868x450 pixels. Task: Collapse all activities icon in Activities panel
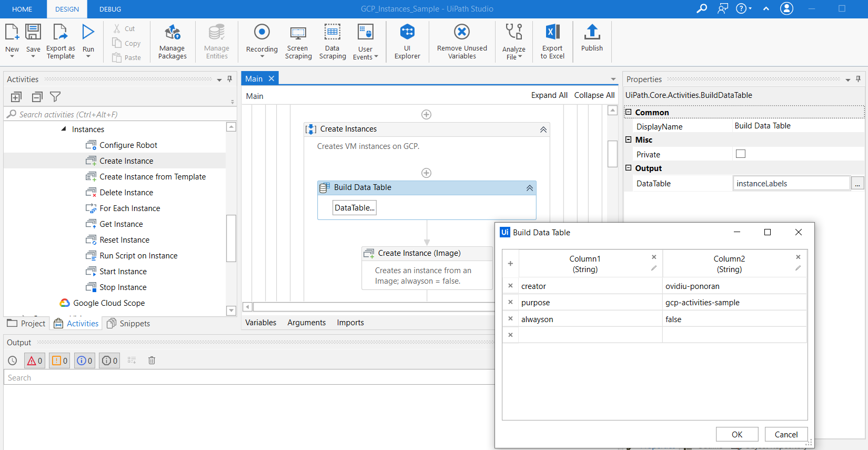point(37,97)
